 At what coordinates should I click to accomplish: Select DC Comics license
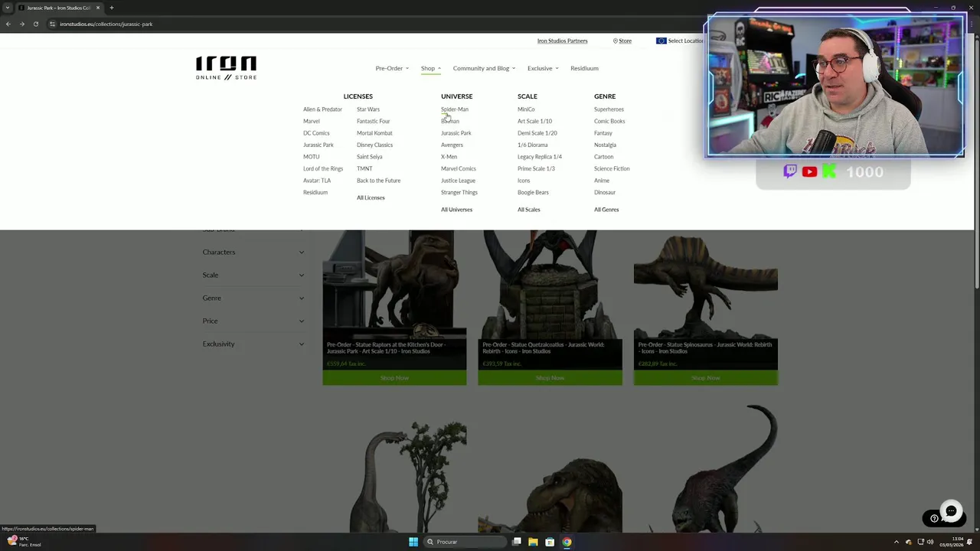[x=316, y=133]
